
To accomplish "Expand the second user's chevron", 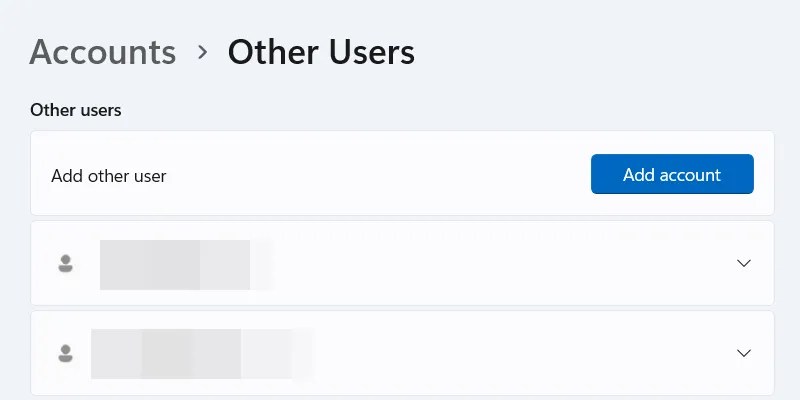I will coord(744,353).
